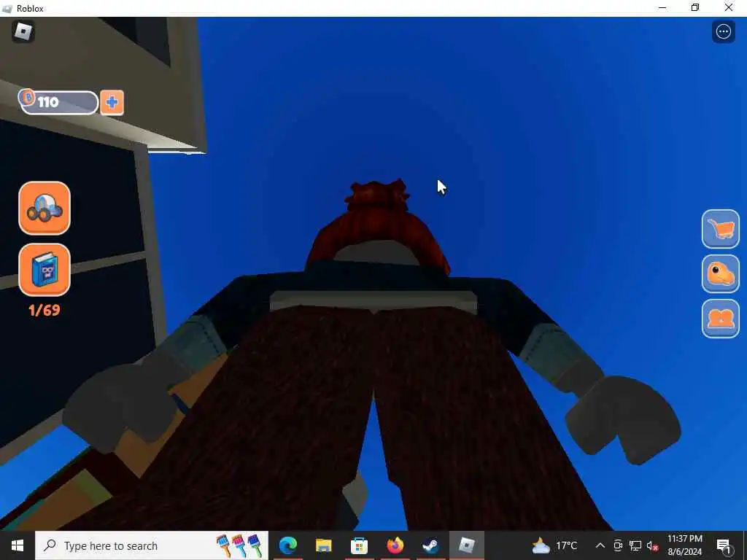Open network status tray icon
The width and height of the screenshot is (747, 560).
point(635,545)
